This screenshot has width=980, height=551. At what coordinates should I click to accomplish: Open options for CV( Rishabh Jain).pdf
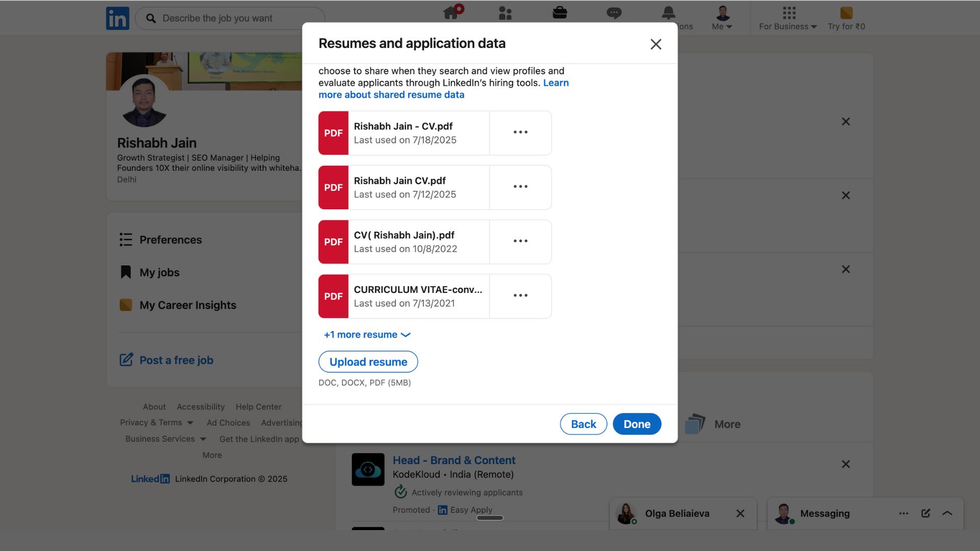pos(520,241)
